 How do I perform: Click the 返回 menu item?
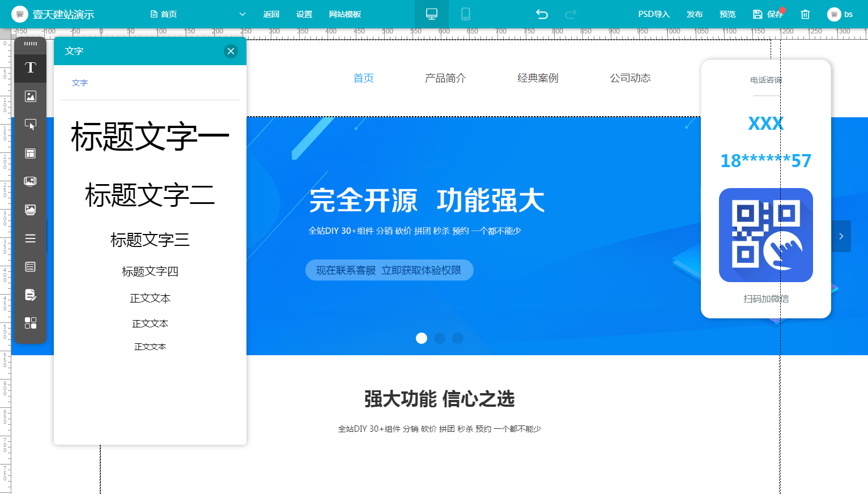point(271,14)
